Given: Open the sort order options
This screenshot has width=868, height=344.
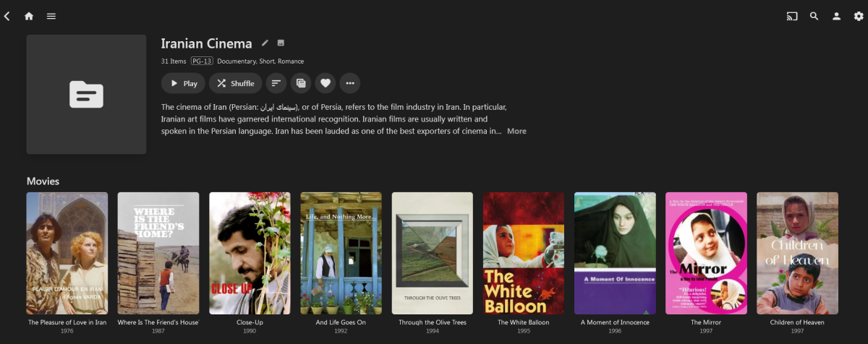Looking at the screenshot, I should tap(276, 83).
